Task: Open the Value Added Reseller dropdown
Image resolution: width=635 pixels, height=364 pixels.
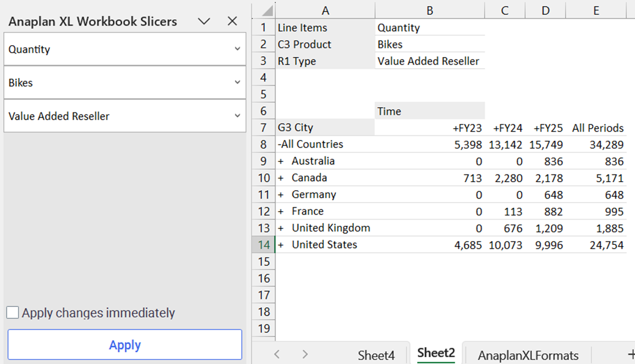Action: 237,116
